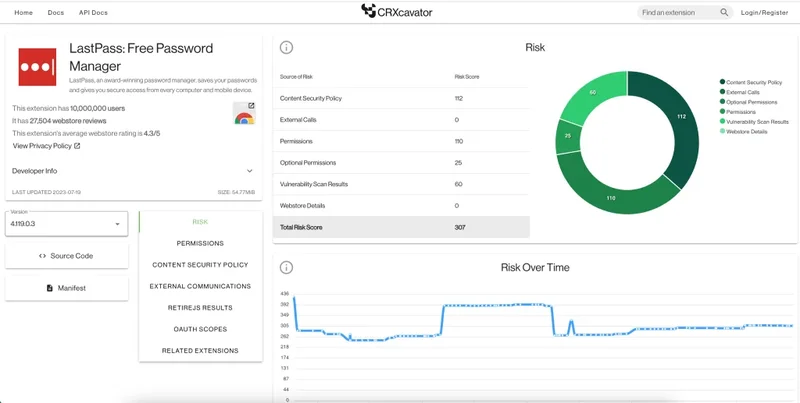Expand the Developer Info section
This screenshot has width=800, height=403.
tap(133, 171)
